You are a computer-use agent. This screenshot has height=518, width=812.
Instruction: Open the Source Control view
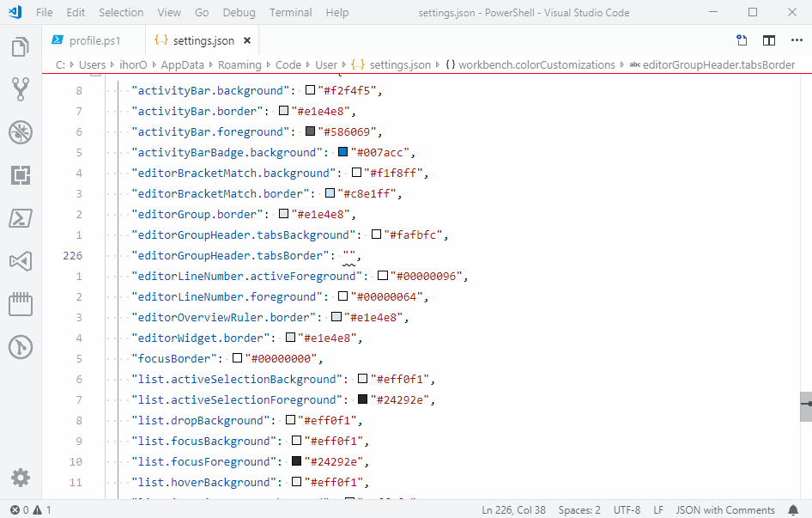pos(21,89)
